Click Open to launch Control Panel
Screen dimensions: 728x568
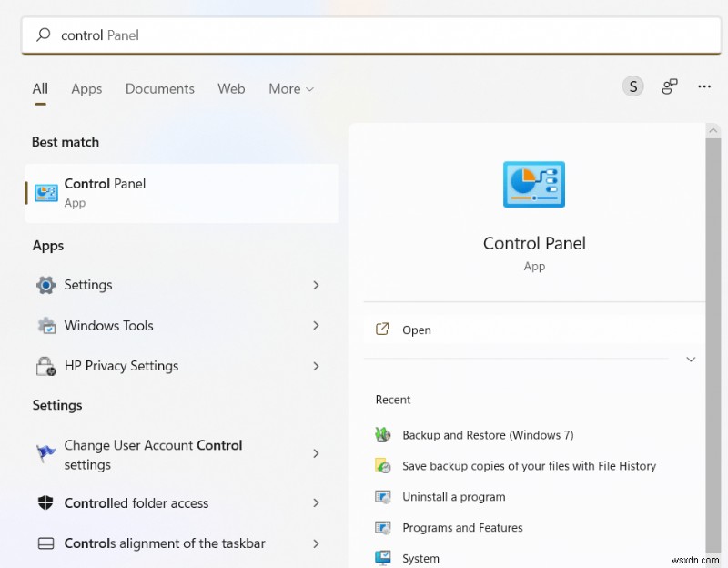pyautogui.click(x=415, y=330)
